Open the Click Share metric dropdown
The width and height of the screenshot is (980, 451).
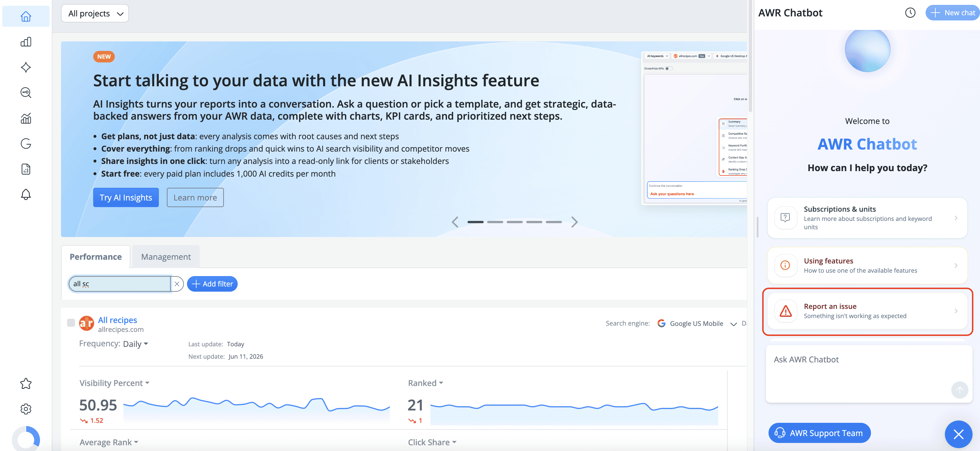pos(432,442)
